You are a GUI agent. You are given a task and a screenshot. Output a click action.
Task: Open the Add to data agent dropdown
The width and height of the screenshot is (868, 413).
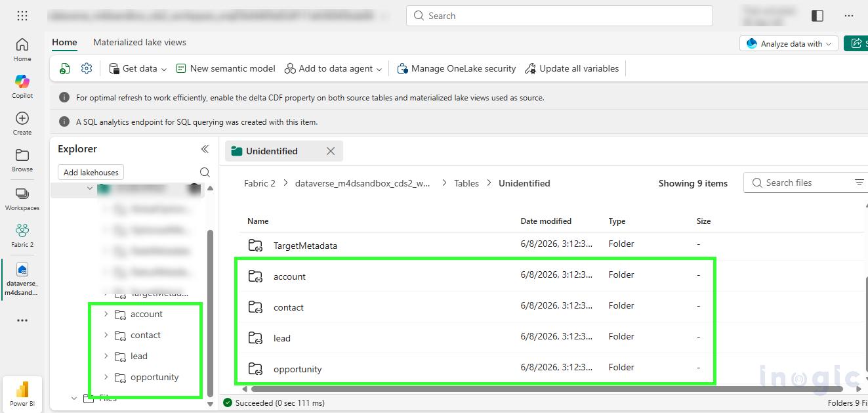tap(333, 68)
